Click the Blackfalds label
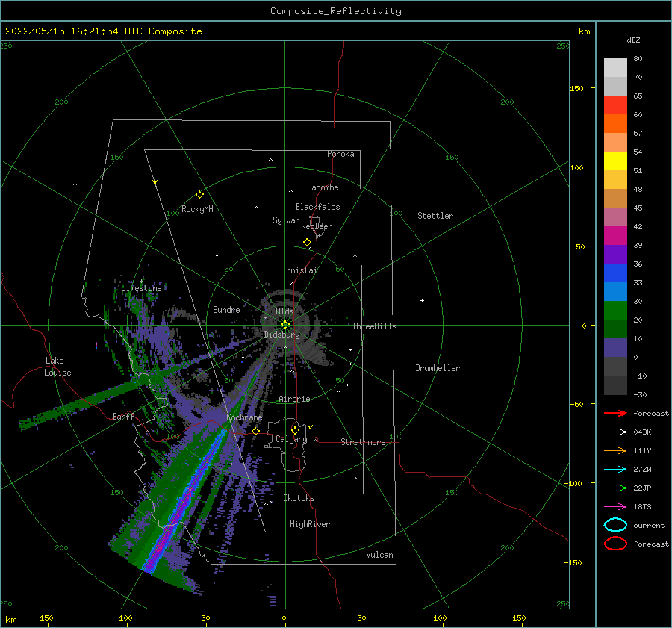Viewport: 672px width, 628px height. (317, 207)
